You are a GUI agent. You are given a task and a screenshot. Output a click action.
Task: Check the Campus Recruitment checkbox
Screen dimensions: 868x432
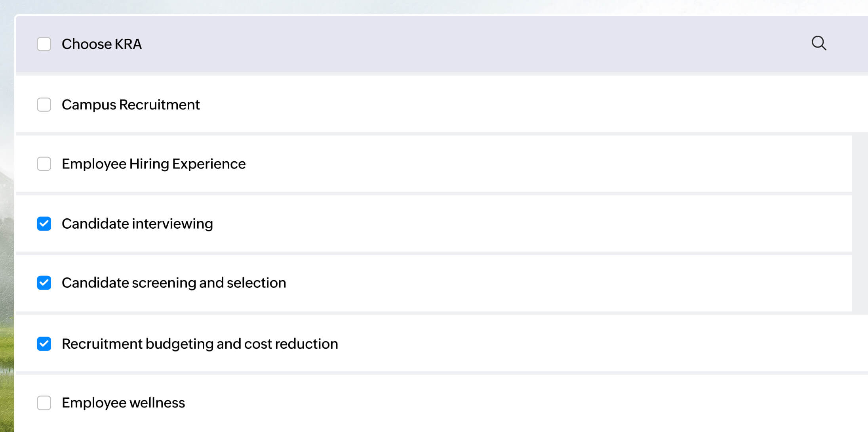44,105
